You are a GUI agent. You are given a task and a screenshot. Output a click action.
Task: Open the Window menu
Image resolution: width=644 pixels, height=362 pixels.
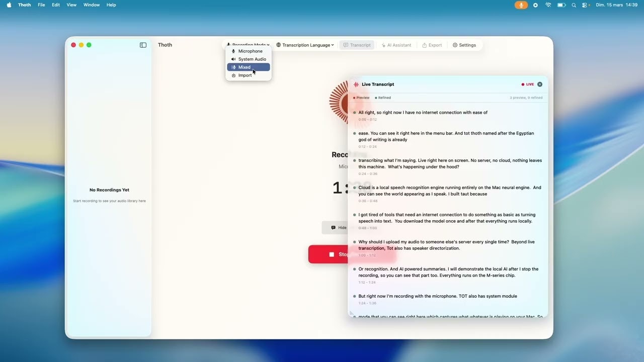coord(92,5)
